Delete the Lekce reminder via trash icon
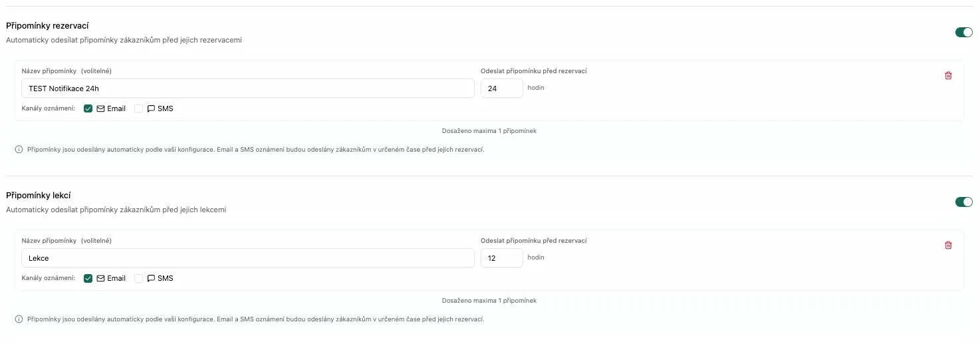 point(948,245)
